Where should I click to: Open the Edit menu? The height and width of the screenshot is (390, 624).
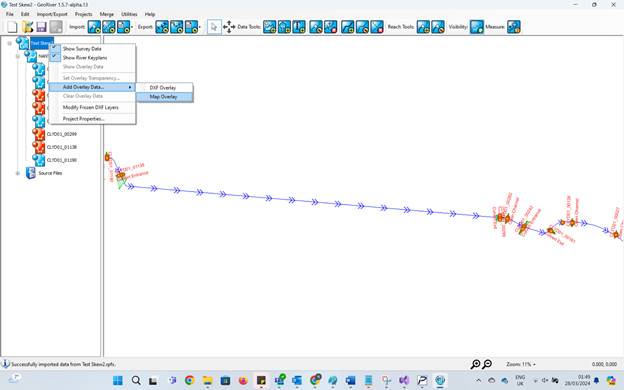pos(25,14)
